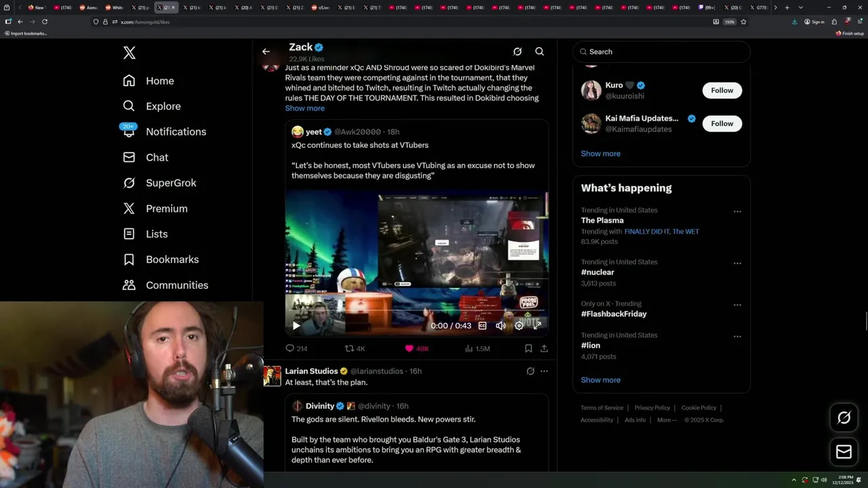Open Ads info footer link
Viewport: 868px width, 488px height.
635,420
